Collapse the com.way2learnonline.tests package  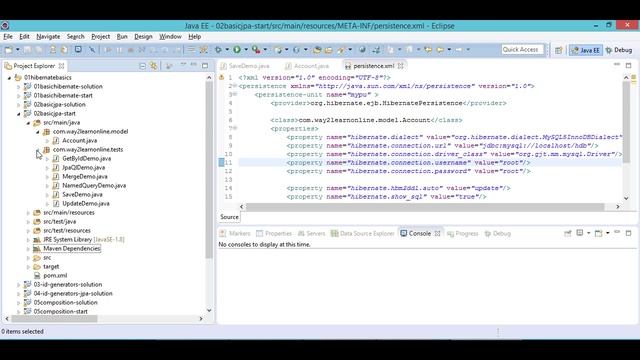[38, 150]
